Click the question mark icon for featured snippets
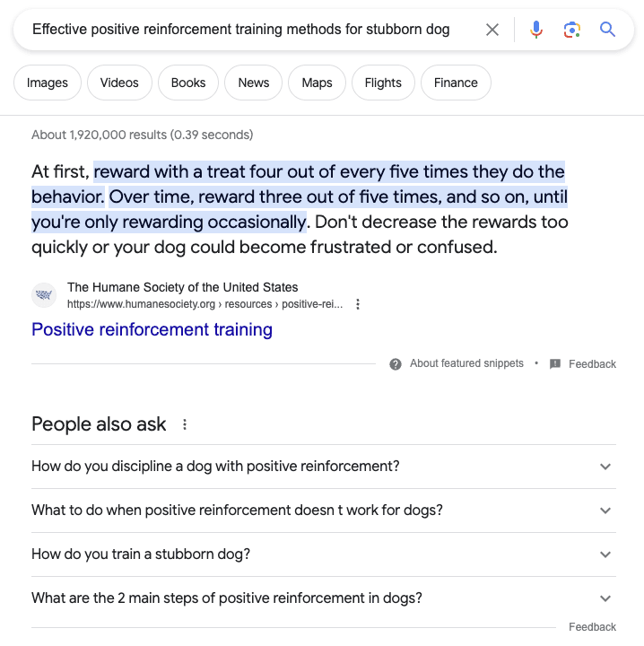The image size is (644, 646). tap(396, 364)
